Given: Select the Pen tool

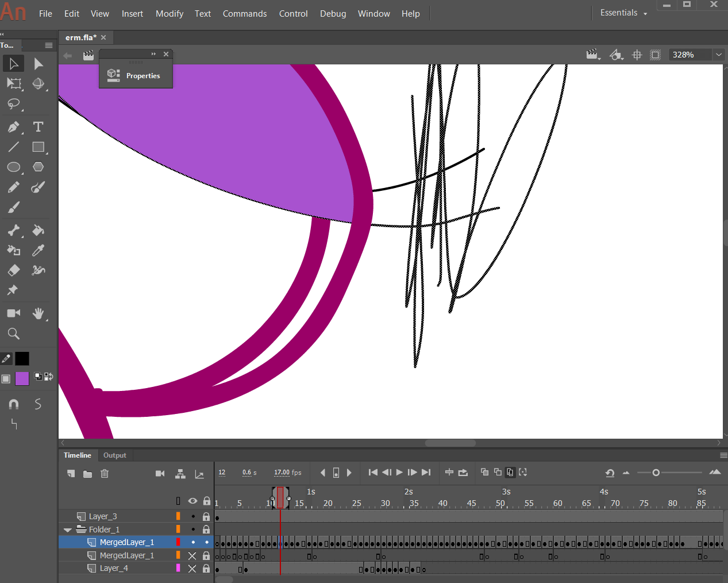Looking at the screenshot, I should point(13,127).
